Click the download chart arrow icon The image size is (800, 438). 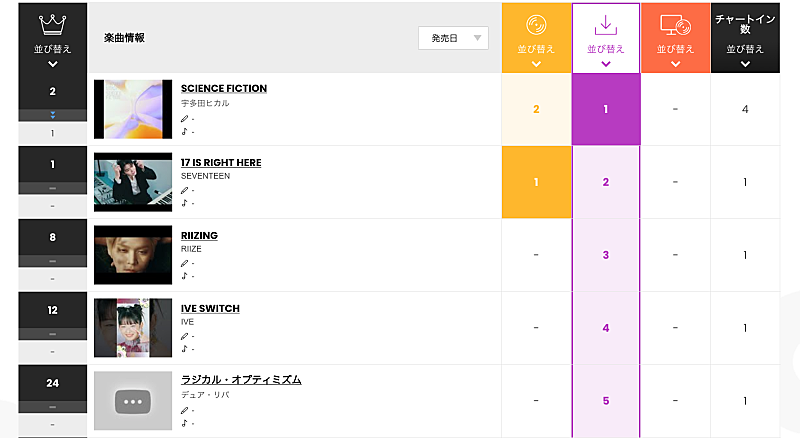pos(606,25)
